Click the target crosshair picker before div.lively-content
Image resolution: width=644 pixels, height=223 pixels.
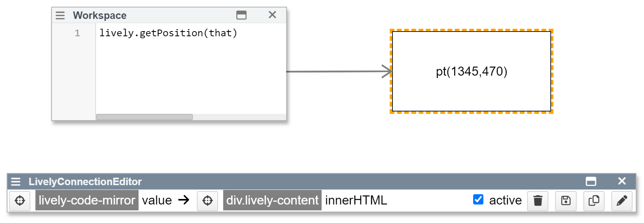pos(207,201)
